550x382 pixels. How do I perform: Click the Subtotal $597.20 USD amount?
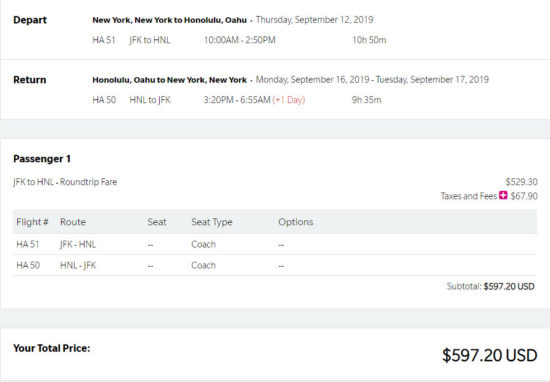(509, 286)
